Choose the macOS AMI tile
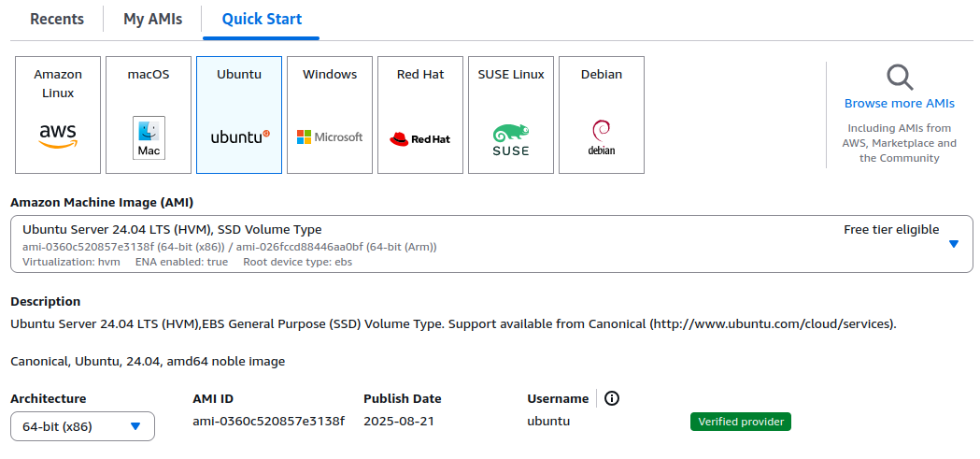The image size is (980, 459). pyautogui.click(x=149, y=115)
